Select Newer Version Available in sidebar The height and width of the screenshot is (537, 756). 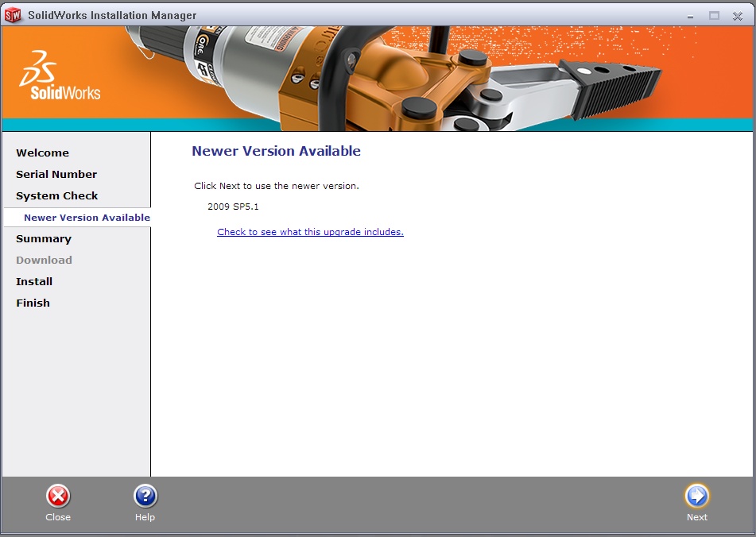point(87,217)
